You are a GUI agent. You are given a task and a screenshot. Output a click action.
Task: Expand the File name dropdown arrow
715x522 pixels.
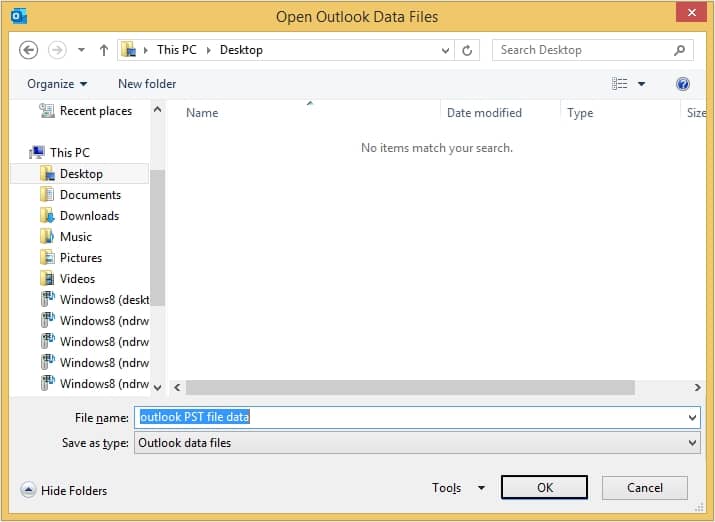[x=693, y=418]
